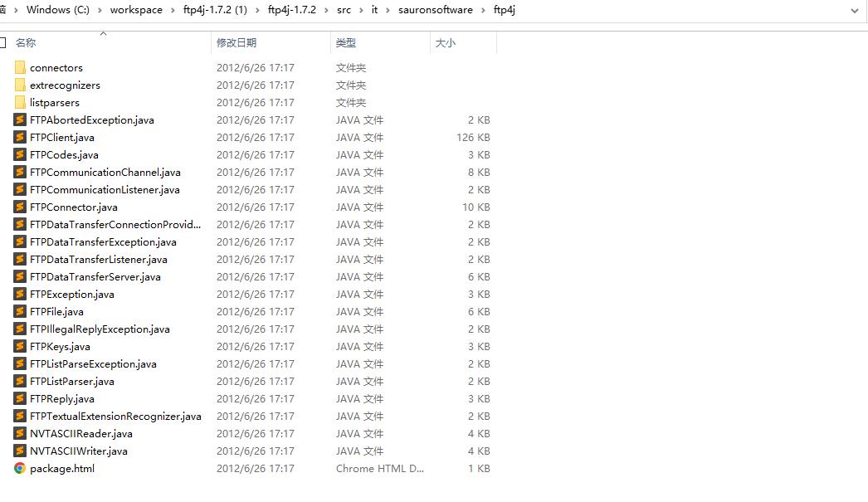Select the file name FTPConnector.java
The image size is (868, 502).
[x=74, y=207]
